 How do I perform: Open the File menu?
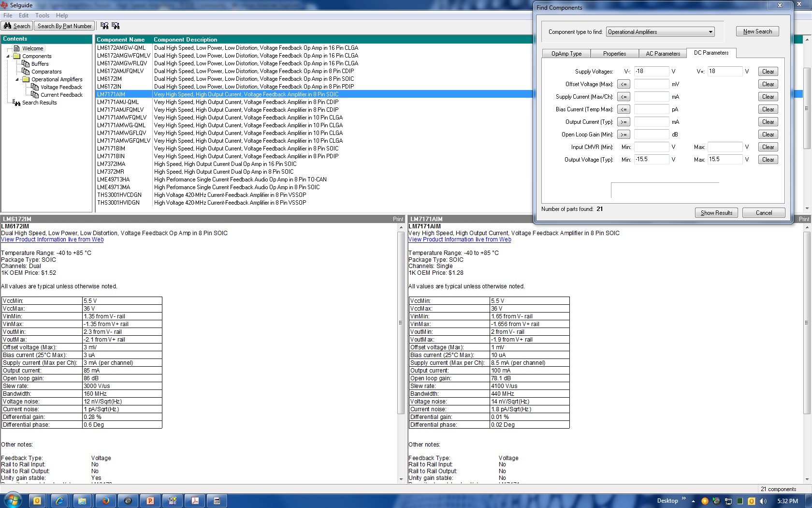8,15
